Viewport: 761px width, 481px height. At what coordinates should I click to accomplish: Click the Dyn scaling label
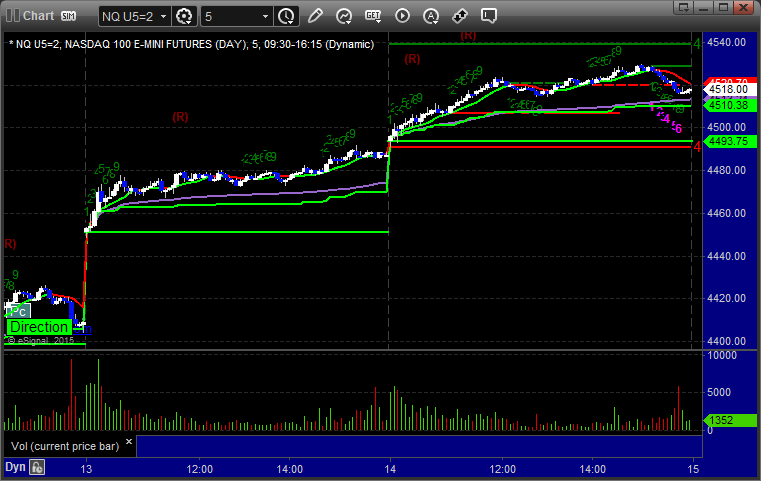click(15, 467)
